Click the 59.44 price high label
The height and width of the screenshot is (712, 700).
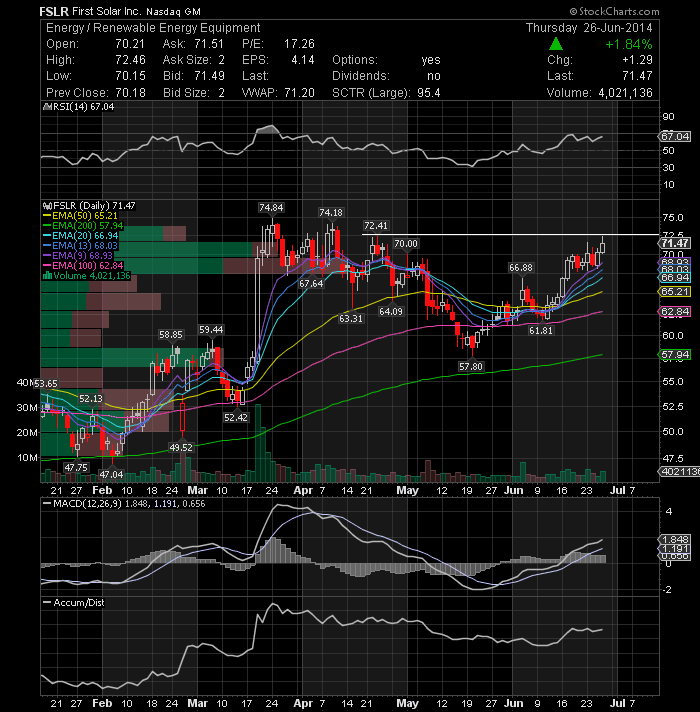point(211,330)
